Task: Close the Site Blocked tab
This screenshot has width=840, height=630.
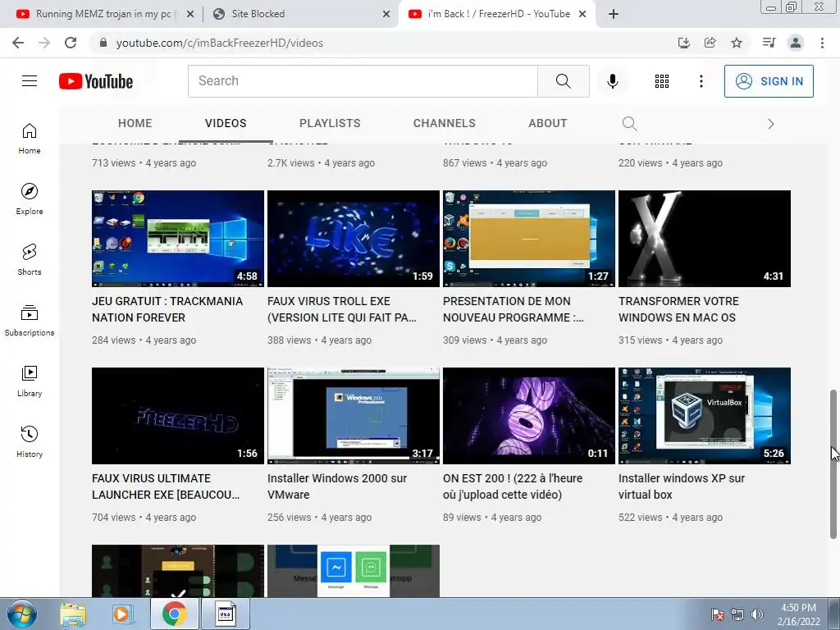Action: pyautogui.click(x=386, y=15)
